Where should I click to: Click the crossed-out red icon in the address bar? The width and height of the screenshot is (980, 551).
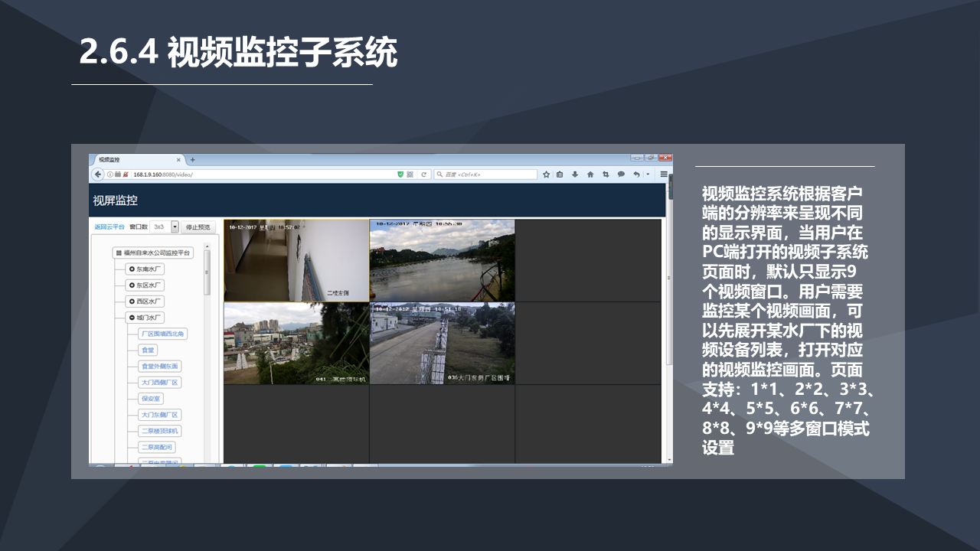point(124,174)
